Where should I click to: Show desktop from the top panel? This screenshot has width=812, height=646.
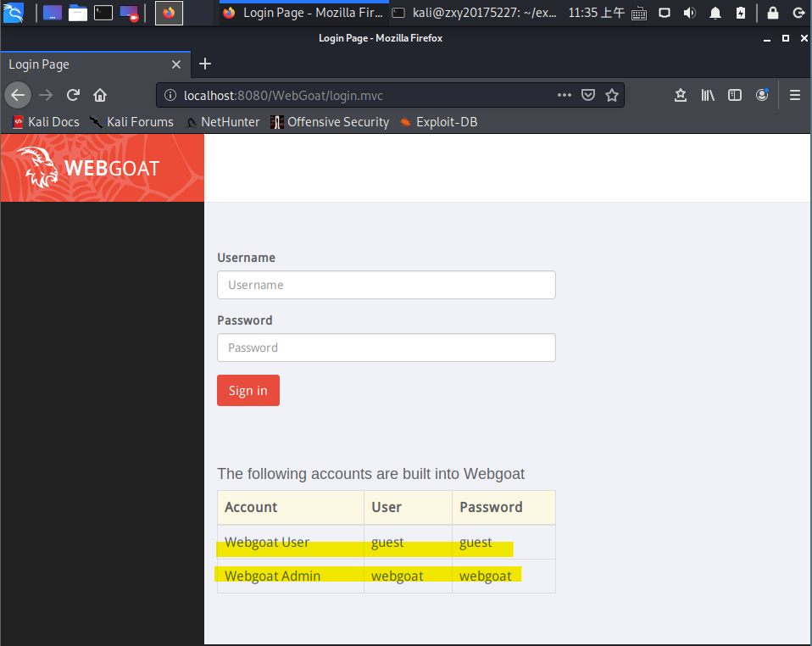pos(53,13)
